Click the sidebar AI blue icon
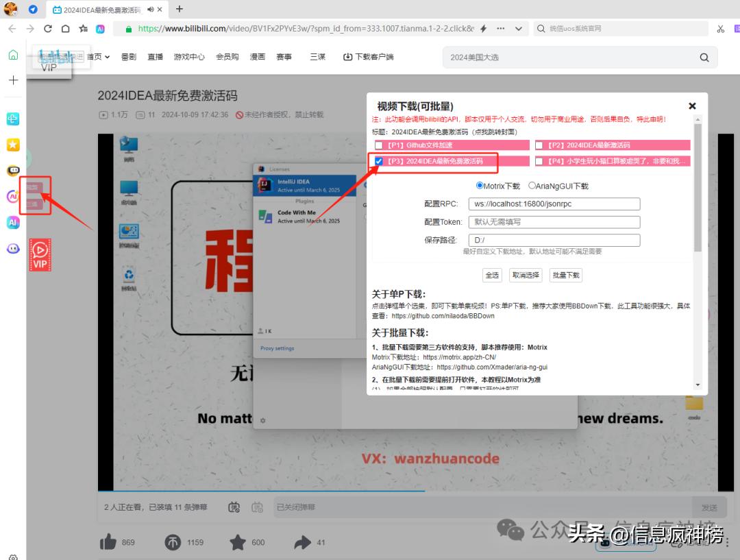 tap(13, 222)
